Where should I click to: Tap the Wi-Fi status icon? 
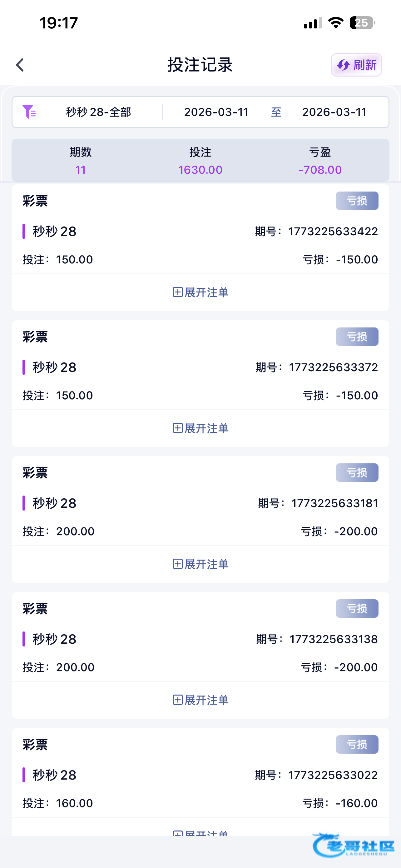click(x=335, y=23)
